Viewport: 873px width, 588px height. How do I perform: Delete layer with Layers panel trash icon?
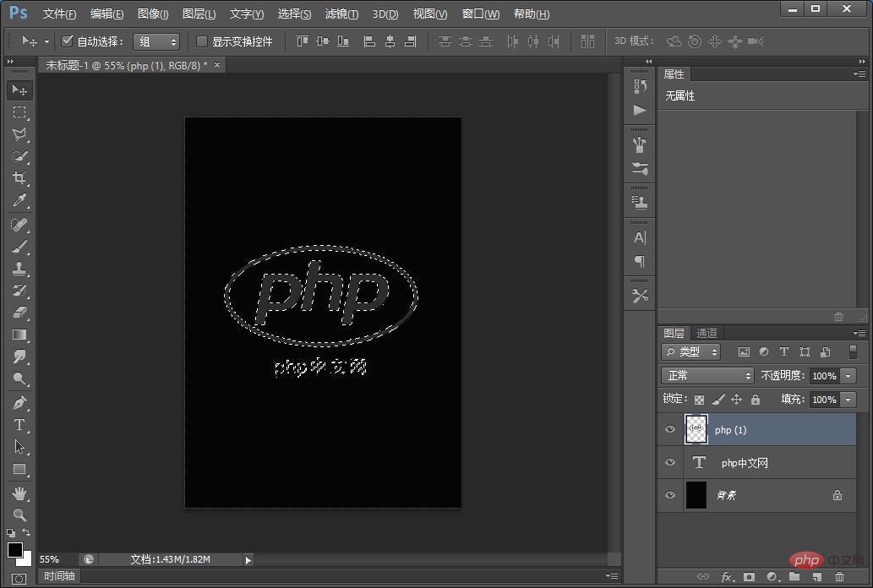(x=839, y=577)
